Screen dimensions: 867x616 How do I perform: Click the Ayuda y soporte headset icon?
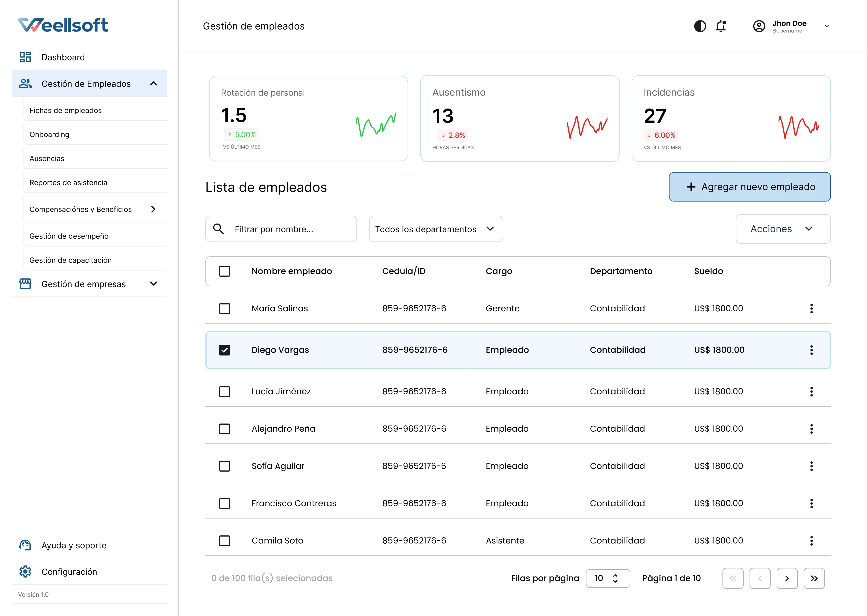point(25,545)
